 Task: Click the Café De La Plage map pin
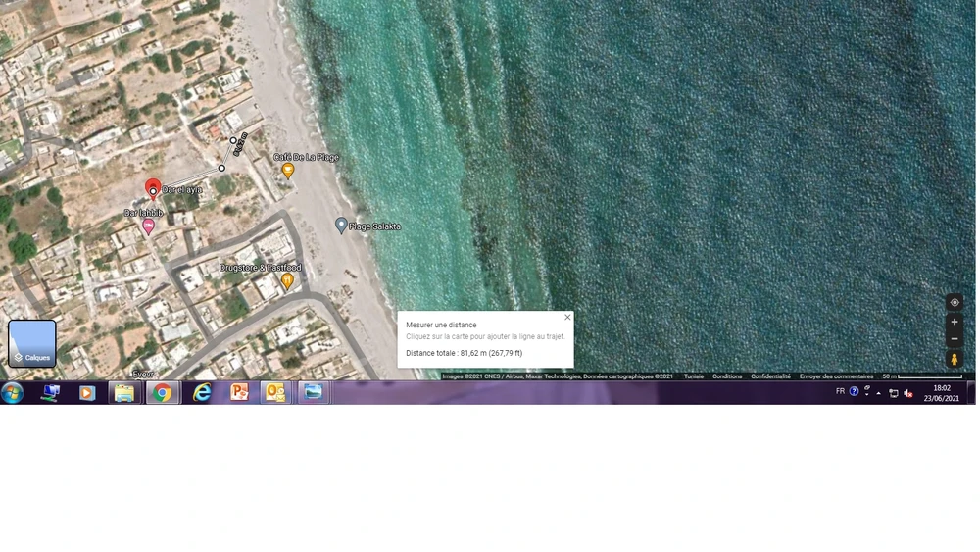[x=288, y=171]
